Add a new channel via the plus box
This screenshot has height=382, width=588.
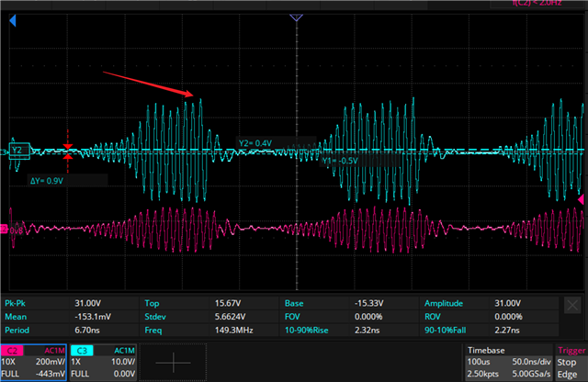[173, 363]
